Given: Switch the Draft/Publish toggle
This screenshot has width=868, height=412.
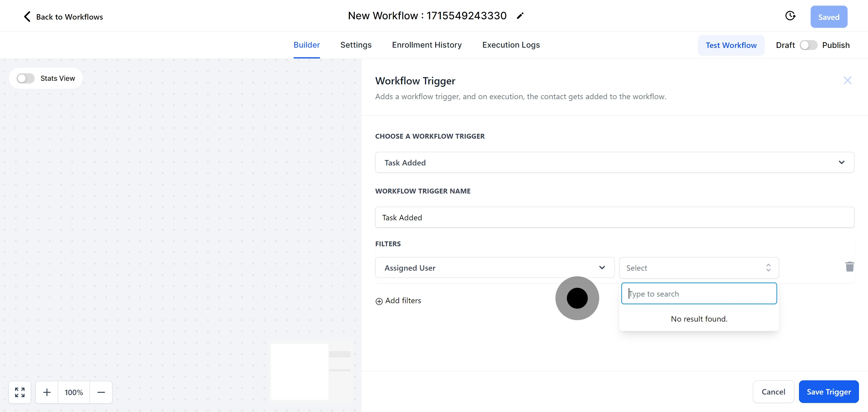Looking at the screenshot, I should (x=808, y=45).
